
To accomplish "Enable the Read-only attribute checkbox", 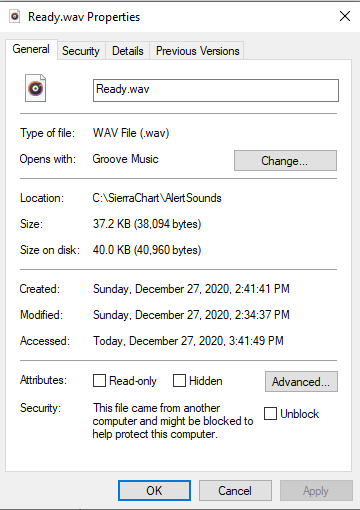I will tap(99, 381).
